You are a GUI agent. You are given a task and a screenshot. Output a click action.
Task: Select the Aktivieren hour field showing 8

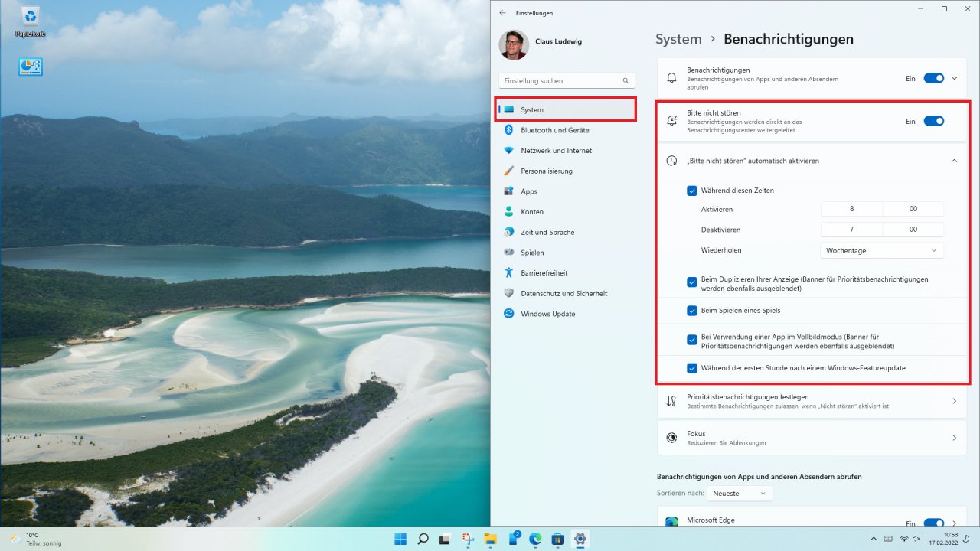point(851,209)
